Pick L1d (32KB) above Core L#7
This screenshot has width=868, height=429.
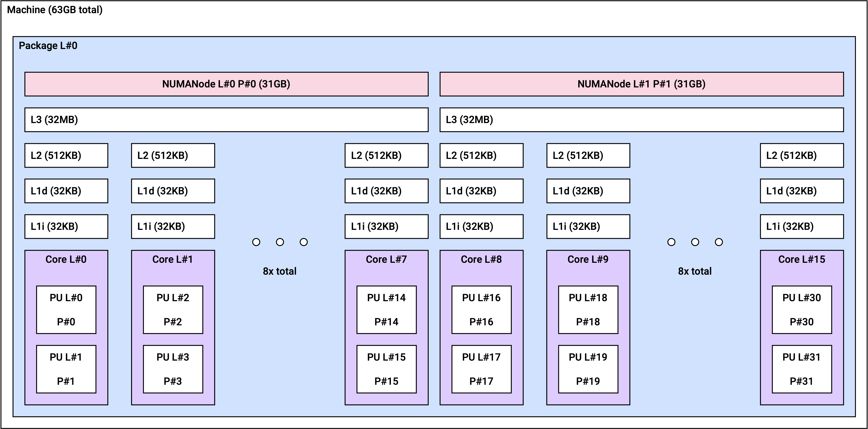tap(387, 191)
